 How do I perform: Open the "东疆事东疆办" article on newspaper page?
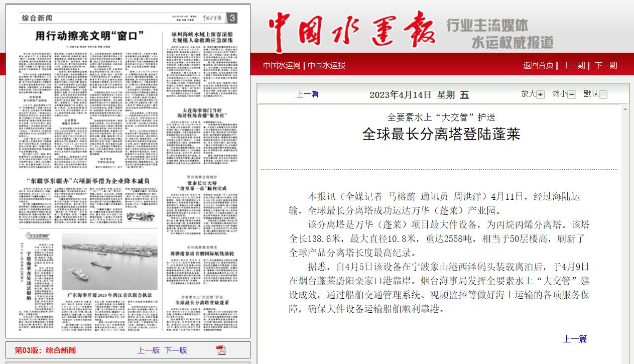(x=88, y=180)
